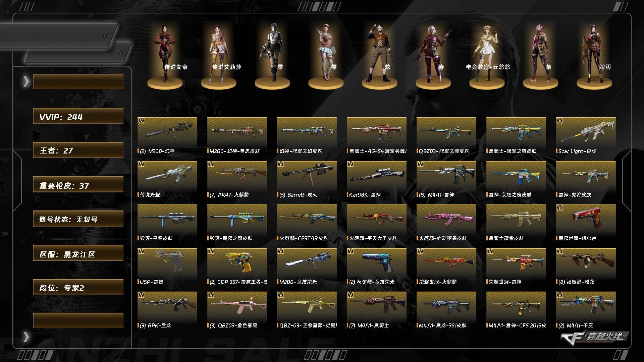644x362 pixels.
Task: Select the 段位: 专家2 rank bar
Action: tap(78, 287)
